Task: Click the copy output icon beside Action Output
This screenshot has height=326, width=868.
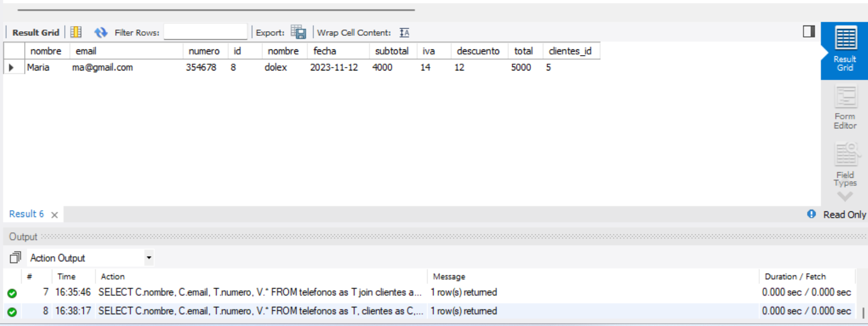Action: (15, 258)
